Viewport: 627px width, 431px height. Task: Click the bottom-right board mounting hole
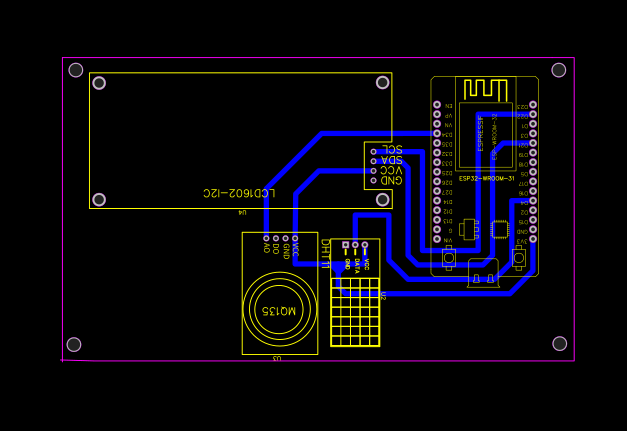coord(559,343)
